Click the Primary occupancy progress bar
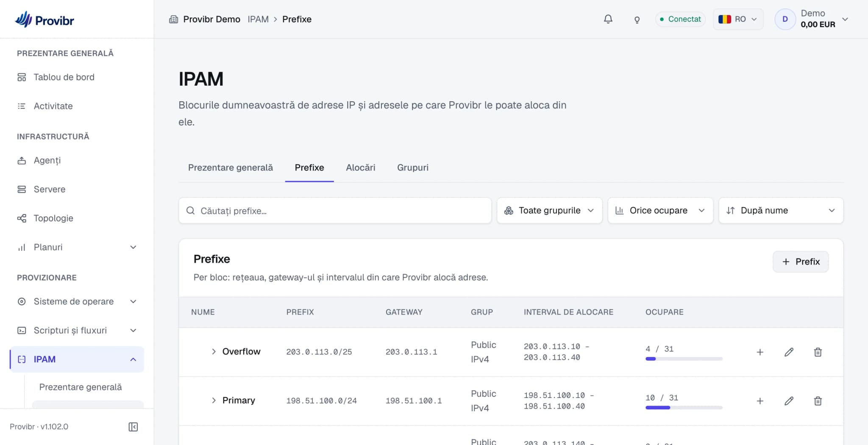 coord(684,408)
